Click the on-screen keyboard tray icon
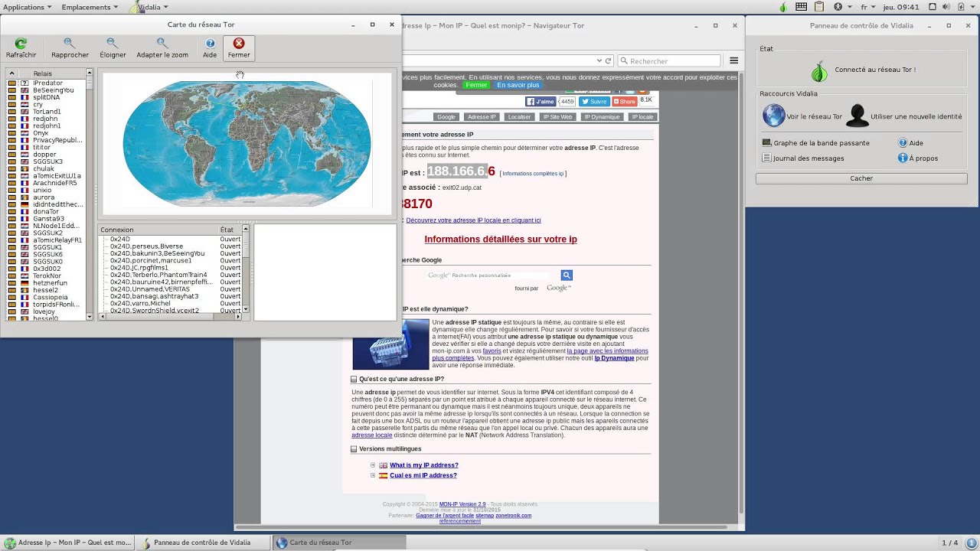The height and width of the screenshot is (551, 980). point(801,7)
